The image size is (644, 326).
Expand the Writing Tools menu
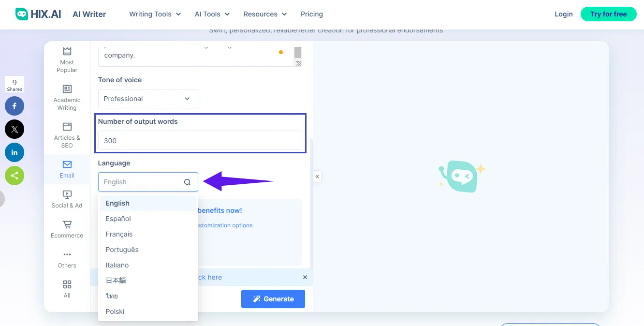[x=155, y=14]
